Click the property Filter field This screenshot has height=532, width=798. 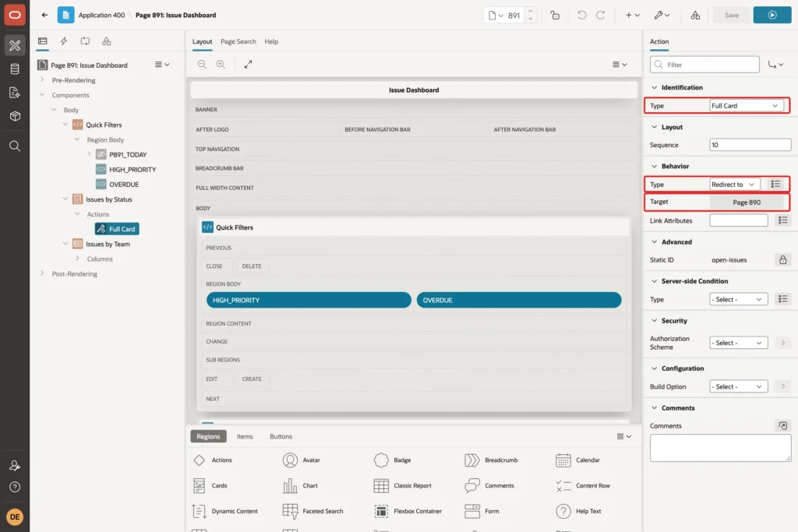[704, 65]
